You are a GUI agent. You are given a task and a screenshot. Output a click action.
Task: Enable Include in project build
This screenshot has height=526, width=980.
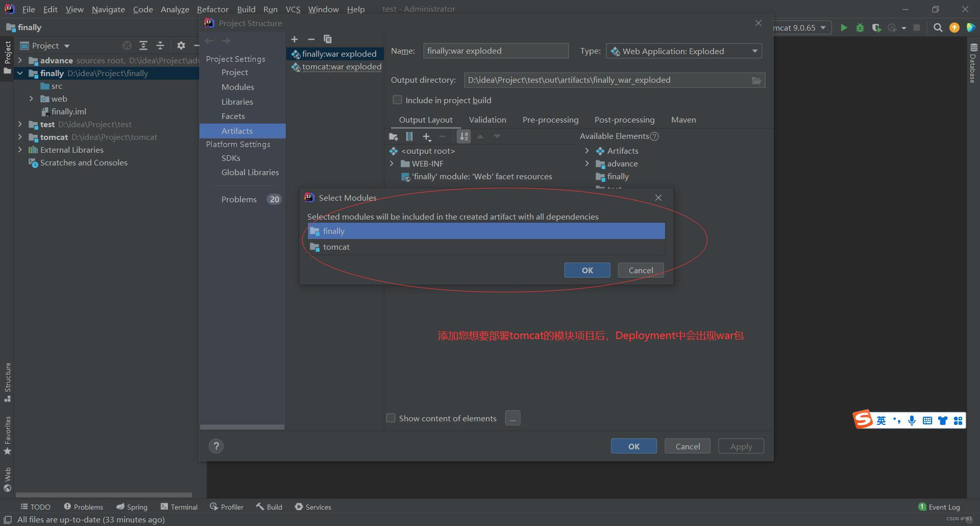point(397,100)
